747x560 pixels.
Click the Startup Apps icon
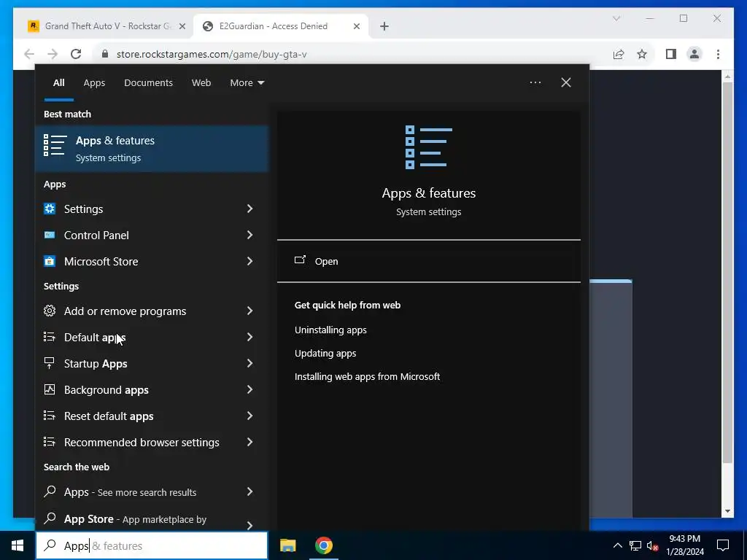(x=50, y=363)
